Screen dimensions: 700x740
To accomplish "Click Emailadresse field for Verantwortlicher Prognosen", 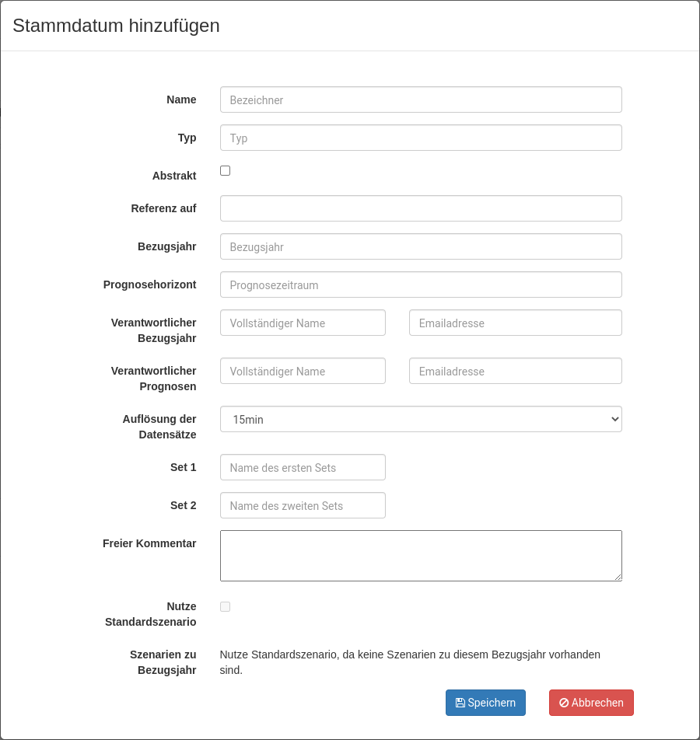I will pyautogui.click(x=516, y=371).
